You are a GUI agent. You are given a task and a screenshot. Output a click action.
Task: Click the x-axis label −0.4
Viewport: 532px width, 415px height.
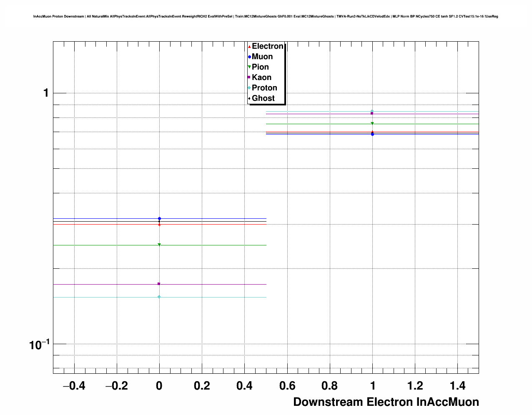74,386
